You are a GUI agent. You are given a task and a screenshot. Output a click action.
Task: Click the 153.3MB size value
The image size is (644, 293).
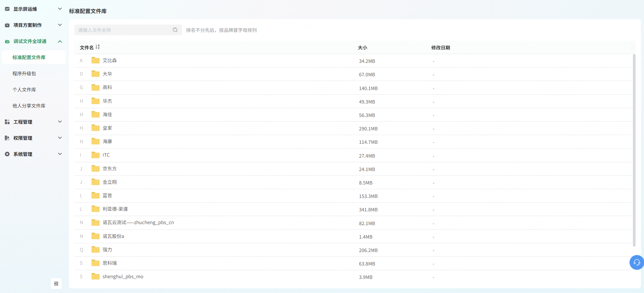click(x=368, y=196)
